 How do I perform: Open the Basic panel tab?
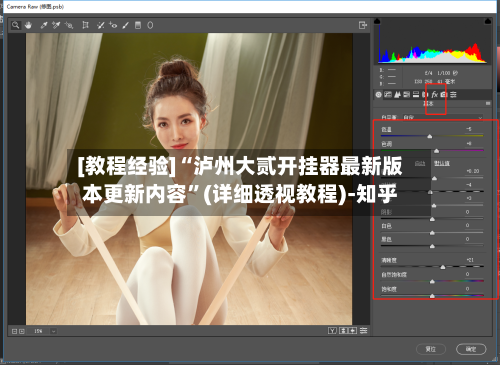[378, 95]
